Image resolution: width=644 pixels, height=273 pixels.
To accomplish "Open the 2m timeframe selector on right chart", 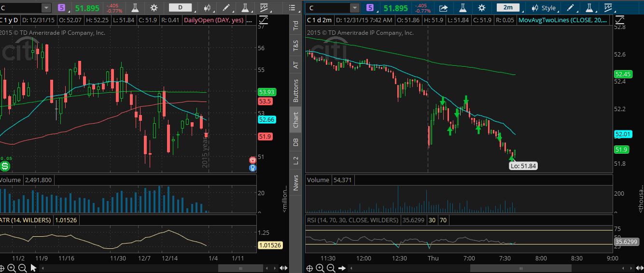I will pos(508,8).
